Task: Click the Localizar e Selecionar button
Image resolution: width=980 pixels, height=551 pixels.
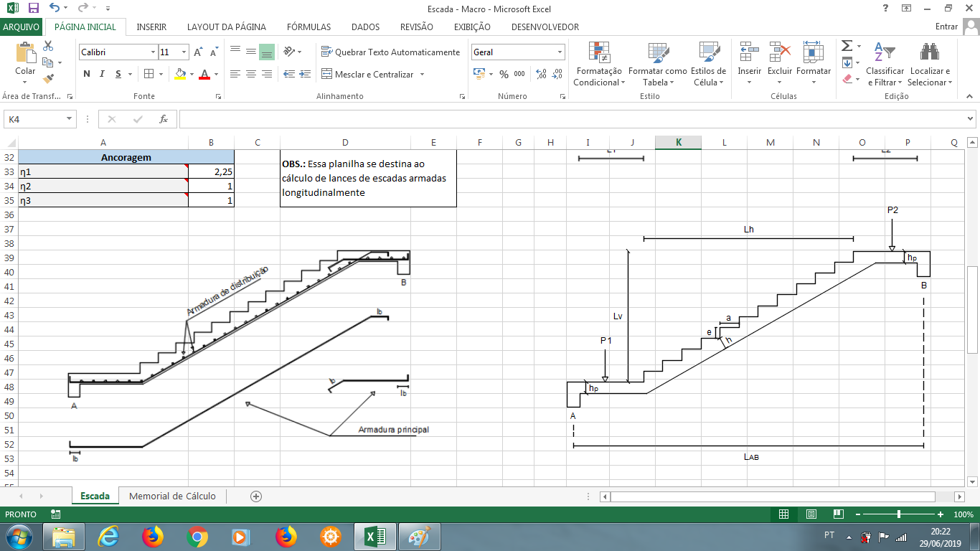Action: [x=930, y=64]
